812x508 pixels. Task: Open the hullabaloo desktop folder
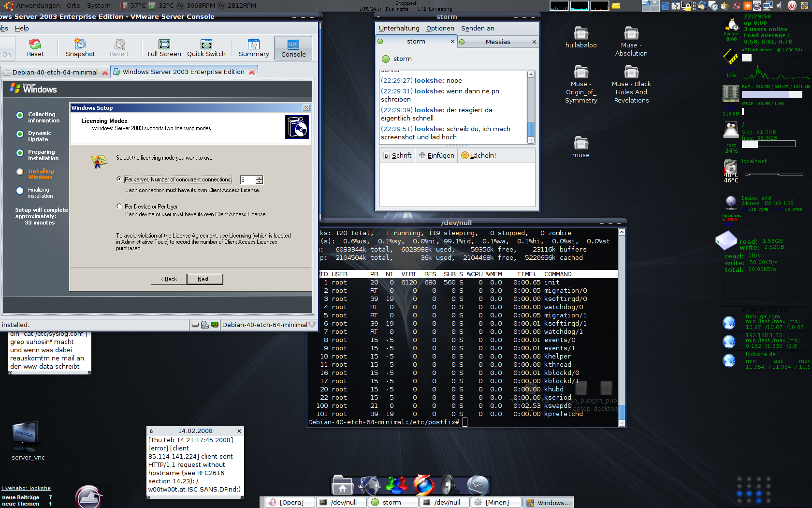pyautogui.click(x=581, y=38)
